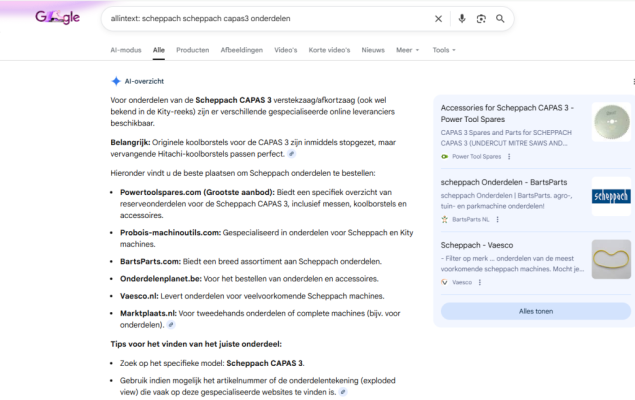The height and width of the screenshot is (400, 635).
Task: Expand the Meer dropdown
Action: (407, 50)
